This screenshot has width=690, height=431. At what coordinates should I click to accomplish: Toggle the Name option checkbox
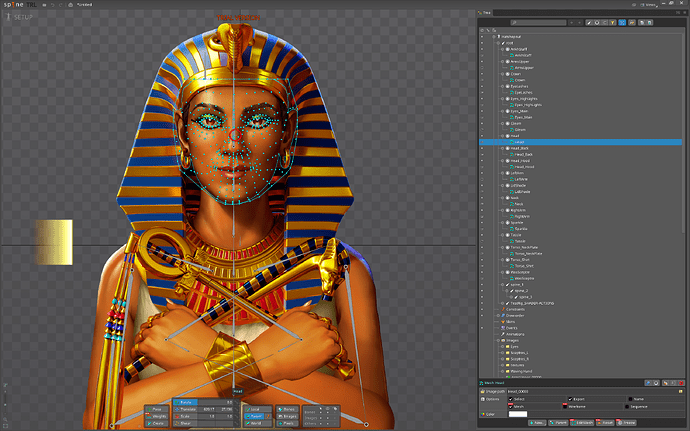pos(630,399)
